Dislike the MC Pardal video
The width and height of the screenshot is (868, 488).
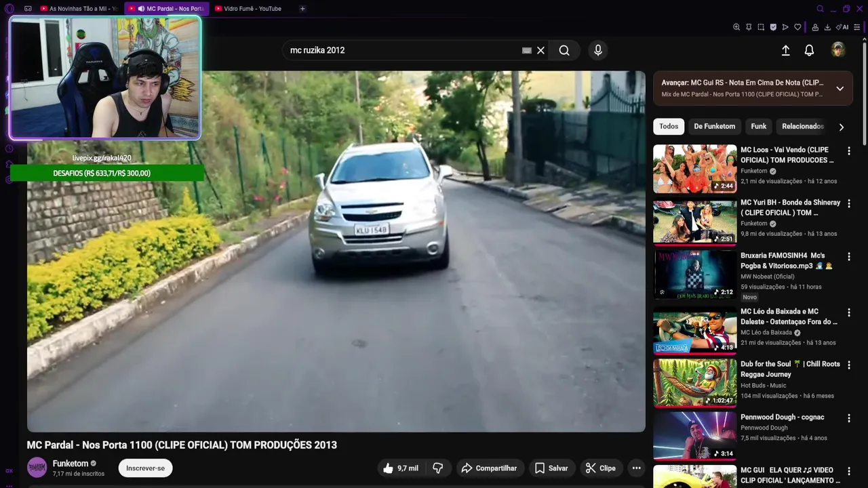coord(438,468)
